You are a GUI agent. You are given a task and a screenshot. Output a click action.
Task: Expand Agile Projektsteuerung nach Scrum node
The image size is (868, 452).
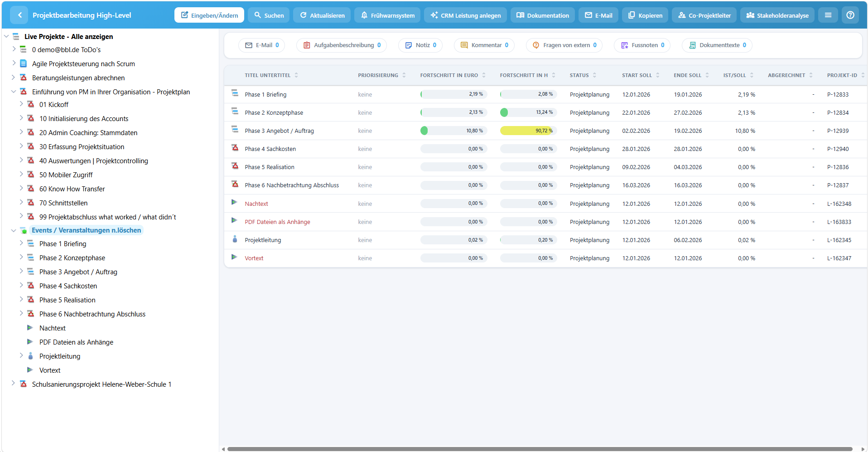click(x=14, y=63)
